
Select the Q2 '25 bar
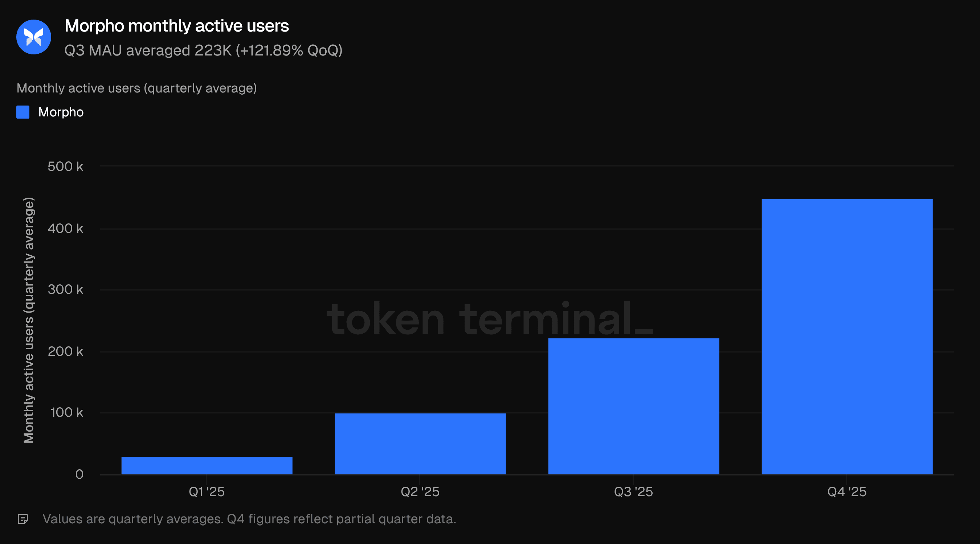pyautogui.click(x=420, y=444)
